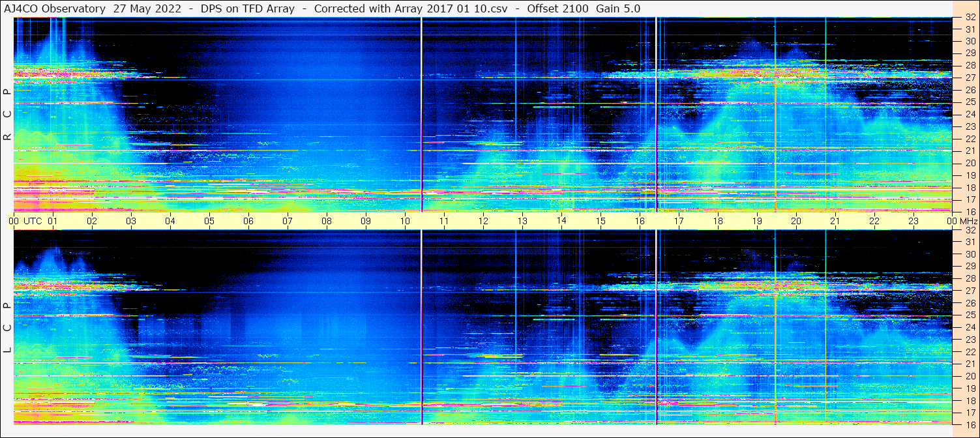The height and width of the screenshot is (438, 980).
Task: Click the 25 MHz tick on RCP panel
Action: (x=970, y=102)
